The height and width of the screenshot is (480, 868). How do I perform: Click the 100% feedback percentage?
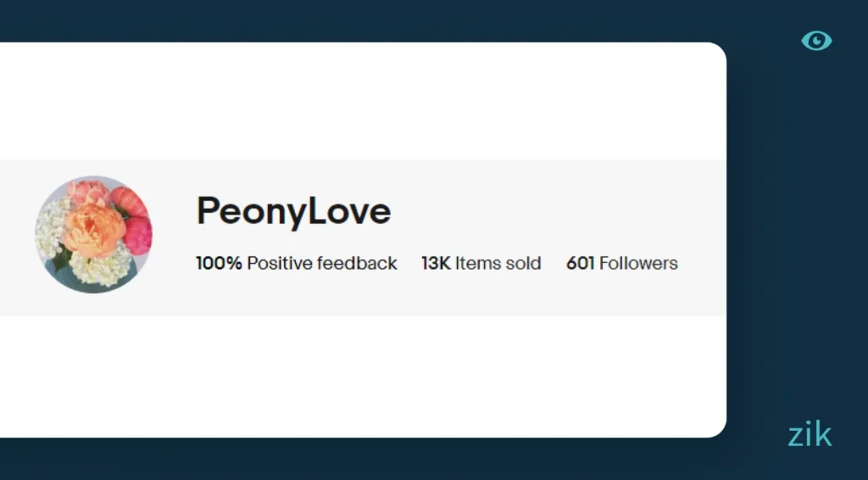pyautogui.click(x=219, y=263)
